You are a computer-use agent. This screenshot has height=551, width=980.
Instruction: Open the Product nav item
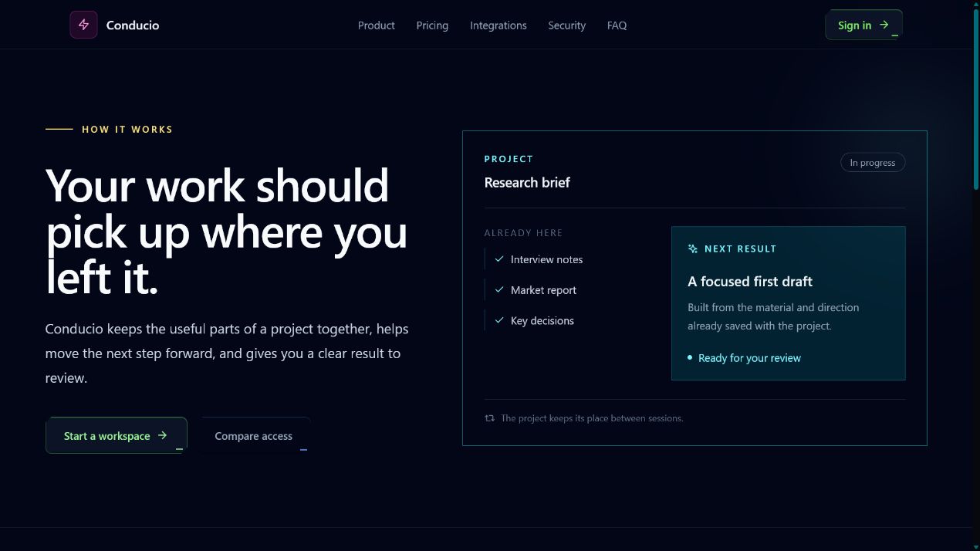coord(377,25)
